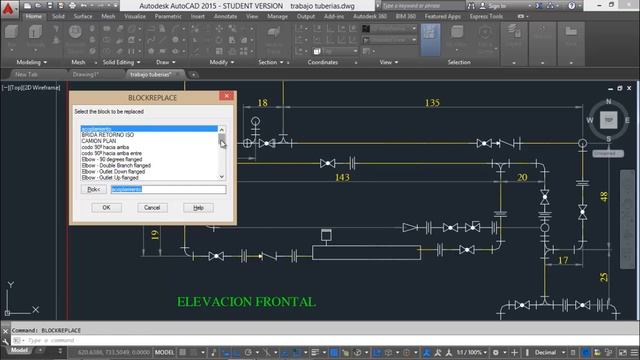
Task: Click the Section Plane icon
Action: [x=273, y=33]
